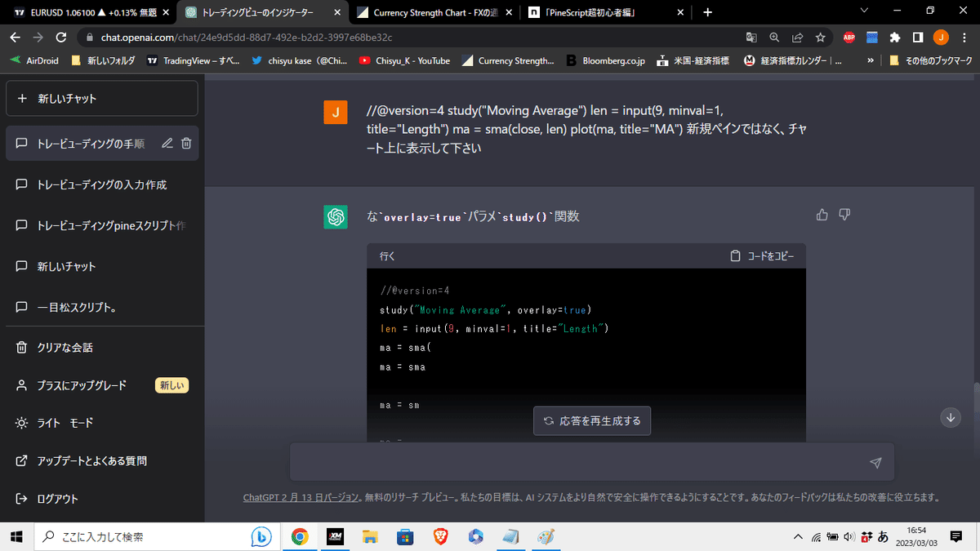Give thumbs up to the response
Viewport: 980px width, 551px height.
pos(822,215)
